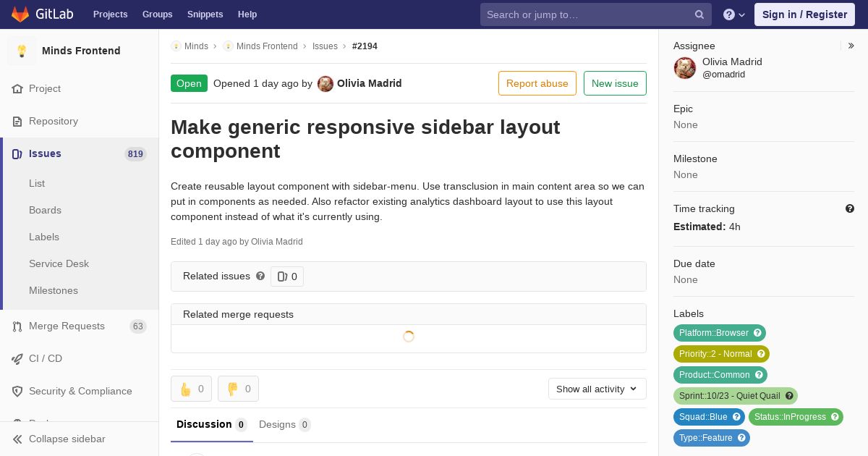Click help icon on Priority::2 - Normal label
The width and height of the screenshot is (868, 456).
point(761,354)
